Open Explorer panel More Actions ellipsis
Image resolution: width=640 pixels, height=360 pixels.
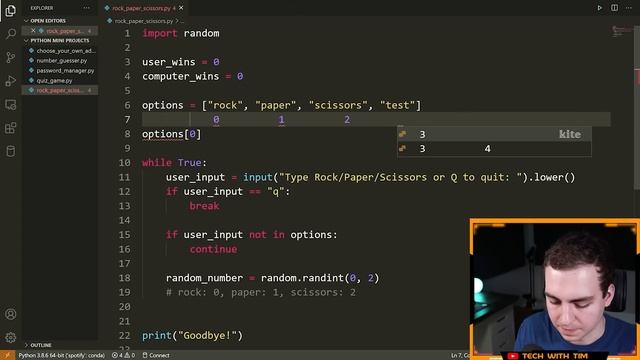[x=87, y=8]
